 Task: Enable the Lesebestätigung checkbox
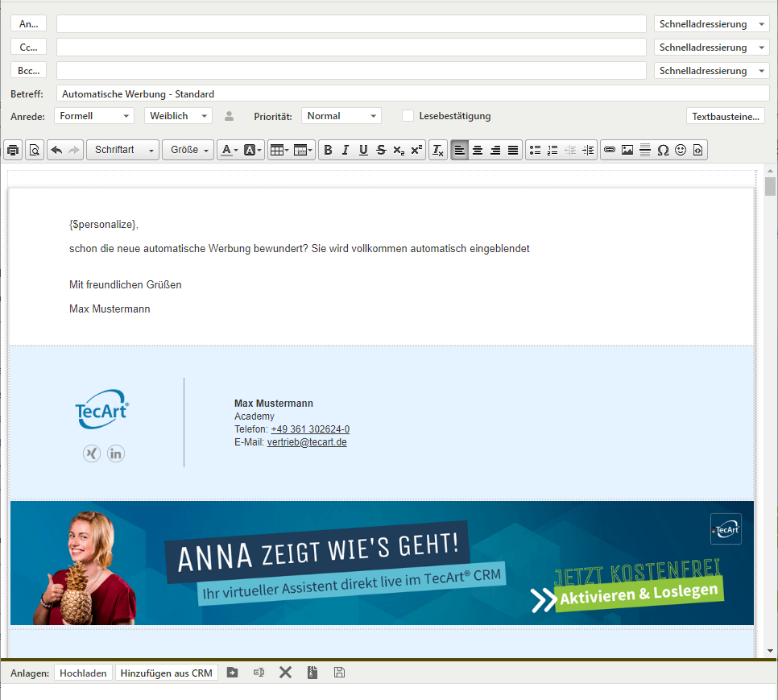click(408, 116)
